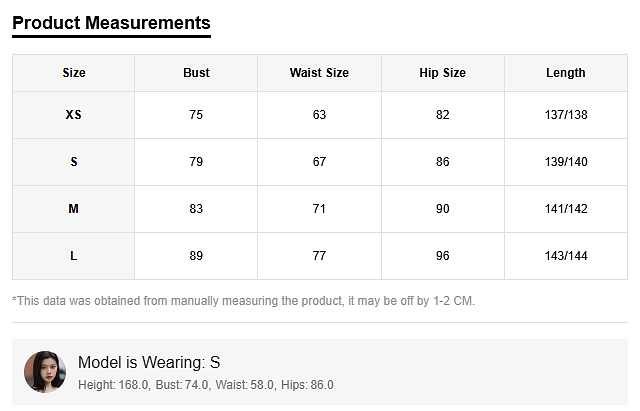The image size is (640, 411).
Task: Click the M hip value 90
Action: click(443, 209)
